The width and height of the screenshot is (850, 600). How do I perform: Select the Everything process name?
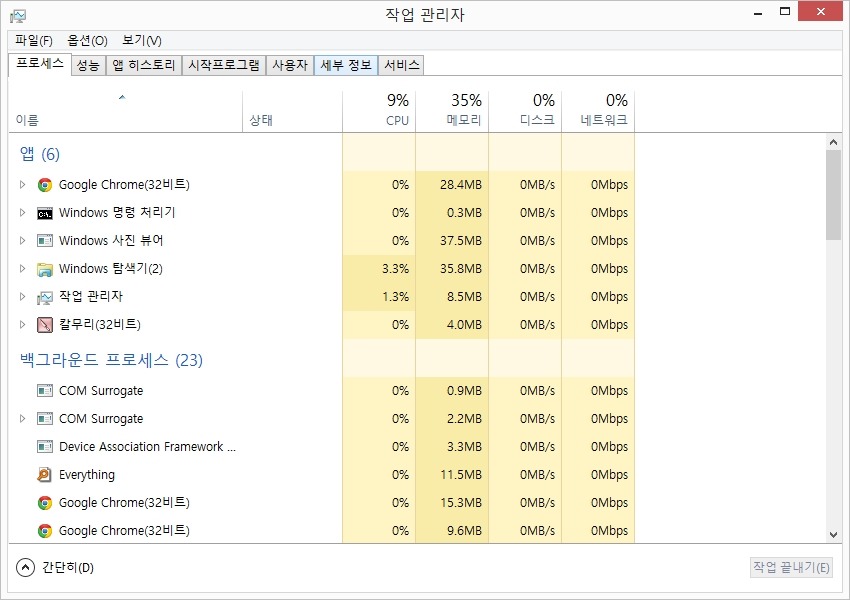pyautogui.click(x=87, y=475)
